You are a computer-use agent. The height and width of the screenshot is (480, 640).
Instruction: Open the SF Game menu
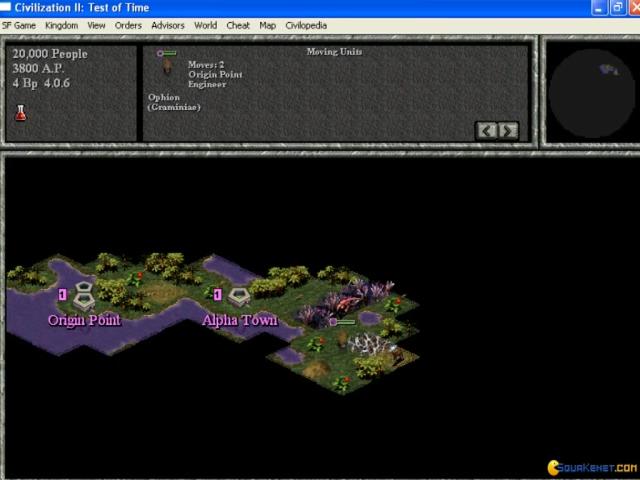(19, 25)
